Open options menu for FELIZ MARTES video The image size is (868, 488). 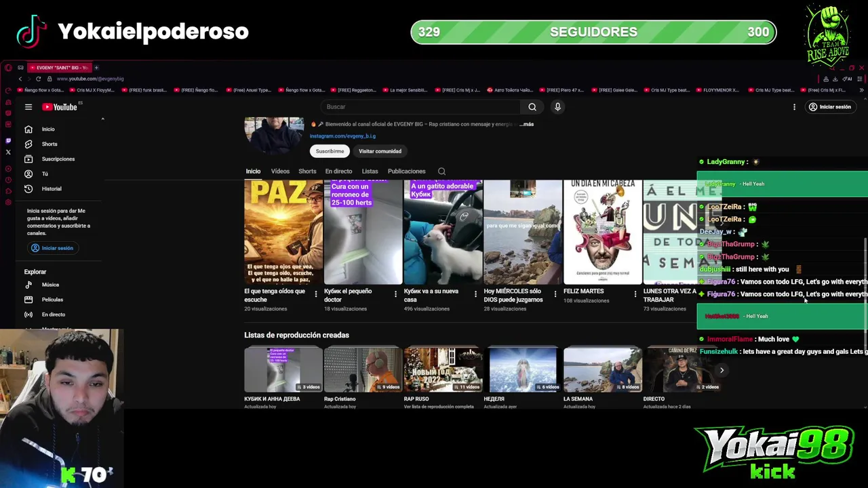click(x=635, y=294)
